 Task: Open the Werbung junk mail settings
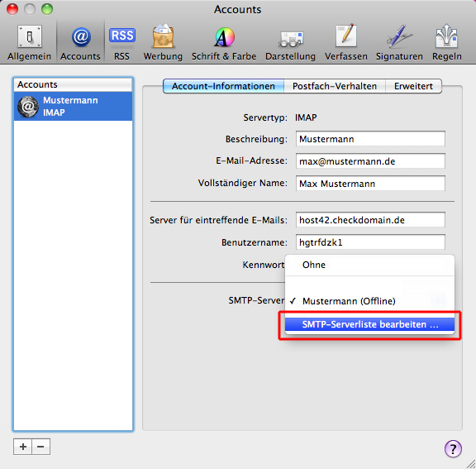click(x=163, y=43)
